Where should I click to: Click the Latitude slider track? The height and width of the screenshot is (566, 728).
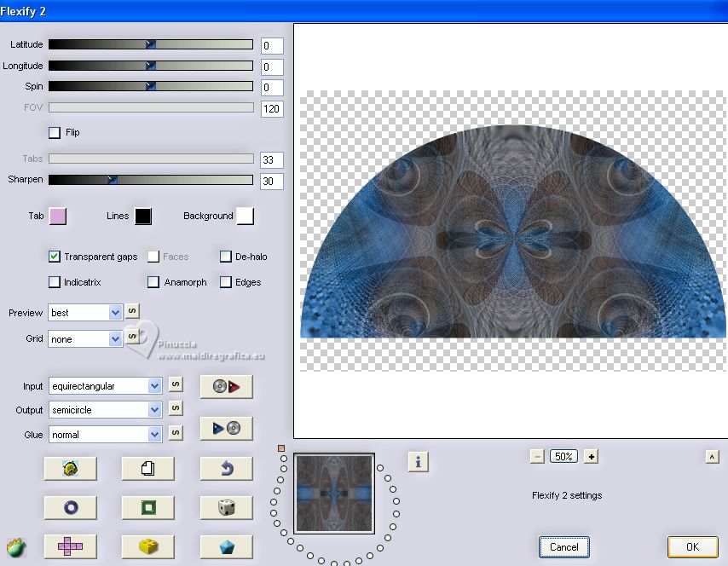[151, 44]
